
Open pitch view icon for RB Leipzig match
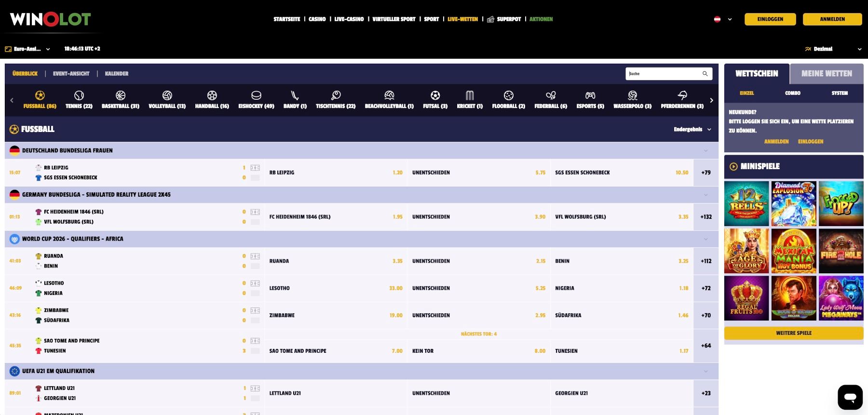(255, 168)
